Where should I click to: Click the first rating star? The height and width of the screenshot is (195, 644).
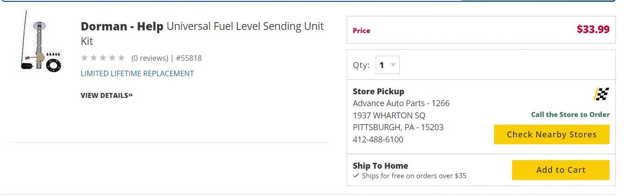[x=84, y=58]
